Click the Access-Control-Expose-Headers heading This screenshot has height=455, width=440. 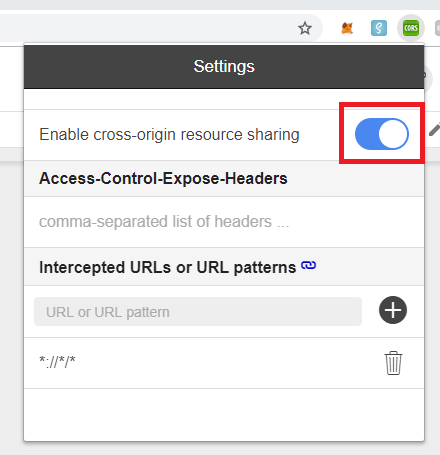[163, 178]
